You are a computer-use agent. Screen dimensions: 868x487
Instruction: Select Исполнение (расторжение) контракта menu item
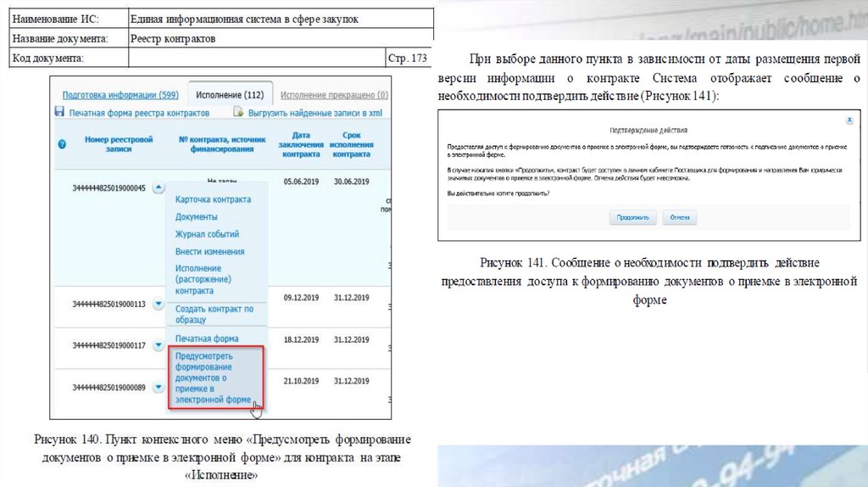point(204,279)
